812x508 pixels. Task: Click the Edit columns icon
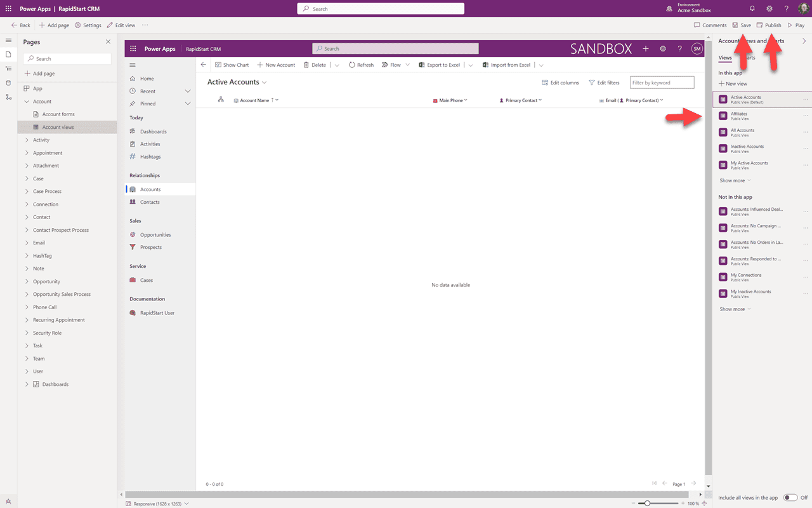[x=544, y=82]
